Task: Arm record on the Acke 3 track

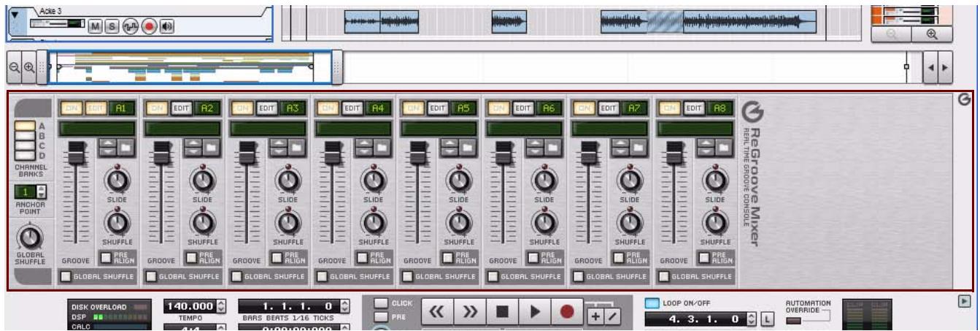Action: (x=150, y=26)
